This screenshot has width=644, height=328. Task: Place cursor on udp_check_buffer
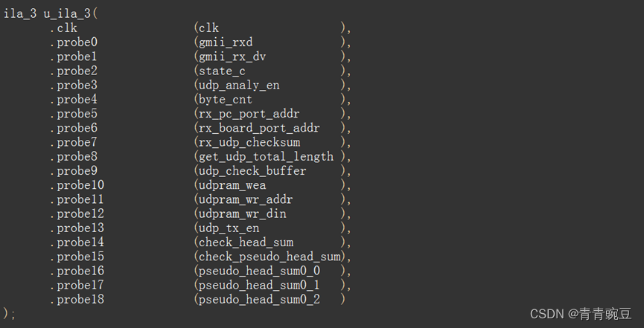point(252,171)
